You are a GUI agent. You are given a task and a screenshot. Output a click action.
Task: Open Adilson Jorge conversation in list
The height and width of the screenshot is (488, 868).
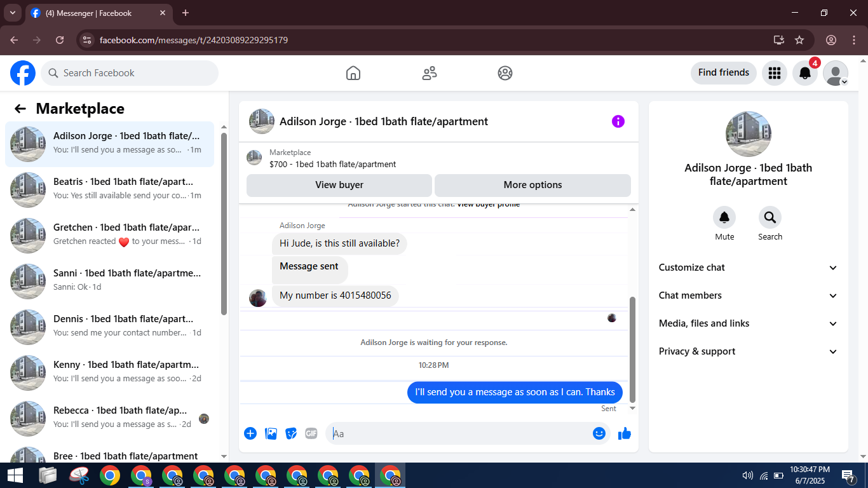(109, 144)
